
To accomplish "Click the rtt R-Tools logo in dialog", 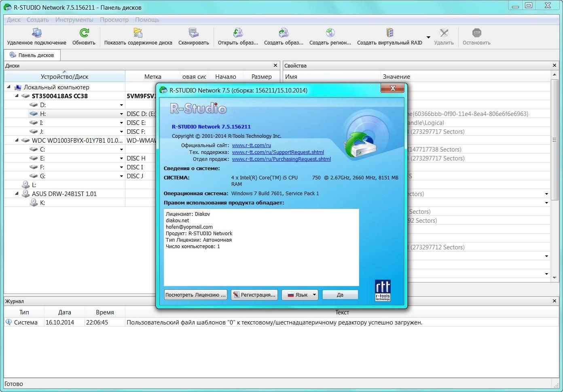I will point(383,290).
